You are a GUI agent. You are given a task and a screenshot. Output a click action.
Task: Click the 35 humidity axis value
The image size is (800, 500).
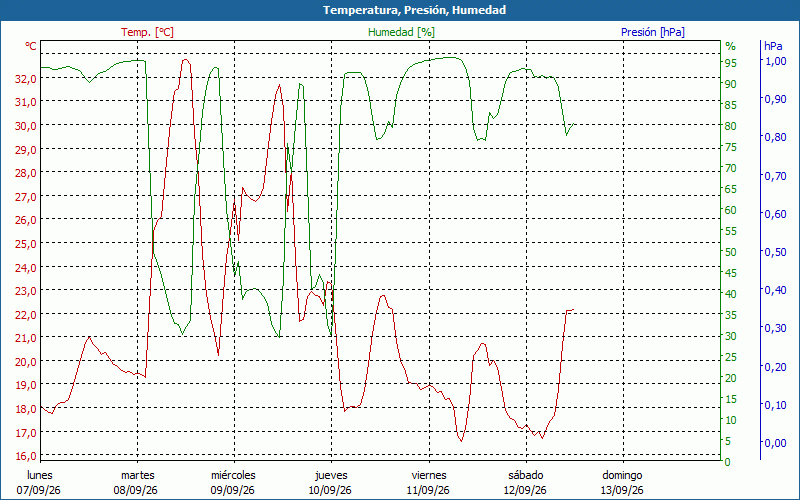731,315
